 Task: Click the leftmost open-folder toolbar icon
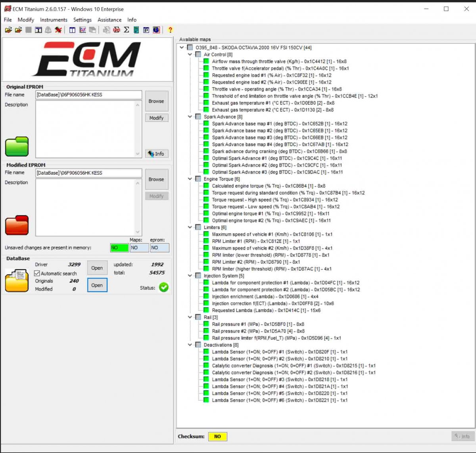point(8,30)
